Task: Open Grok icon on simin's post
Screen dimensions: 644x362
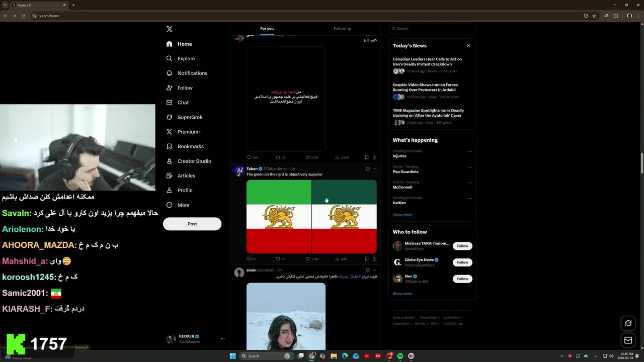Action: pos(367,270)
